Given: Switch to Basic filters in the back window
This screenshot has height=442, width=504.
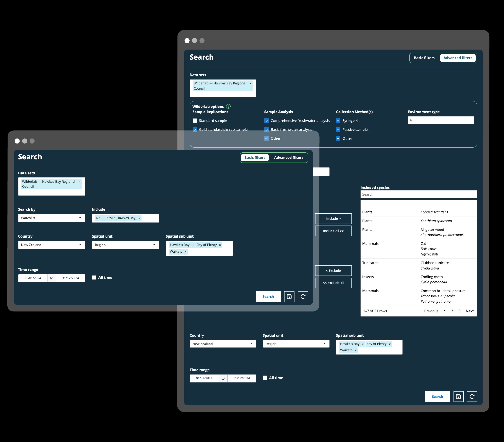Looking at the screenshot, I should [x=424, y=58].
